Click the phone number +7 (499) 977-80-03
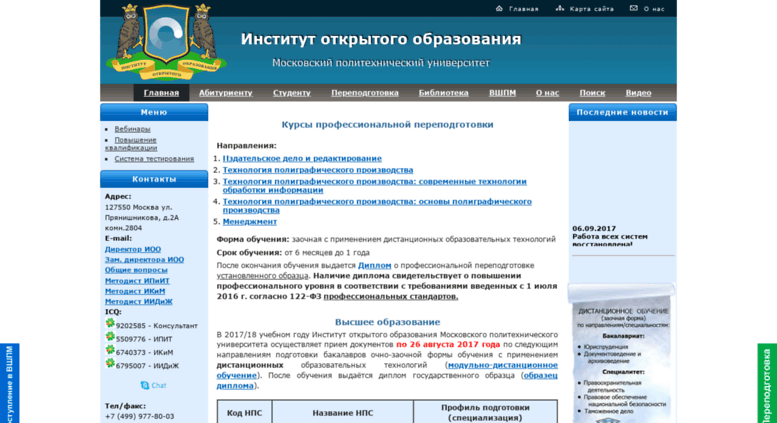Viewport: 777px width, 423px height. (x=139, y=416)
